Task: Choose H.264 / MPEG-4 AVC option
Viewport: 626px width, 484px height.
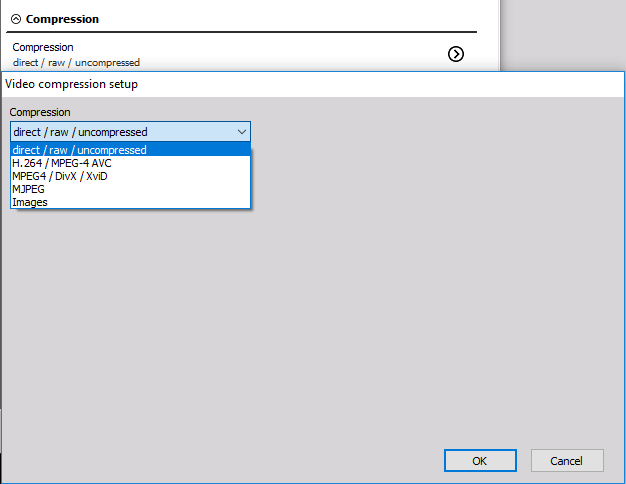Action: [131, 163]
